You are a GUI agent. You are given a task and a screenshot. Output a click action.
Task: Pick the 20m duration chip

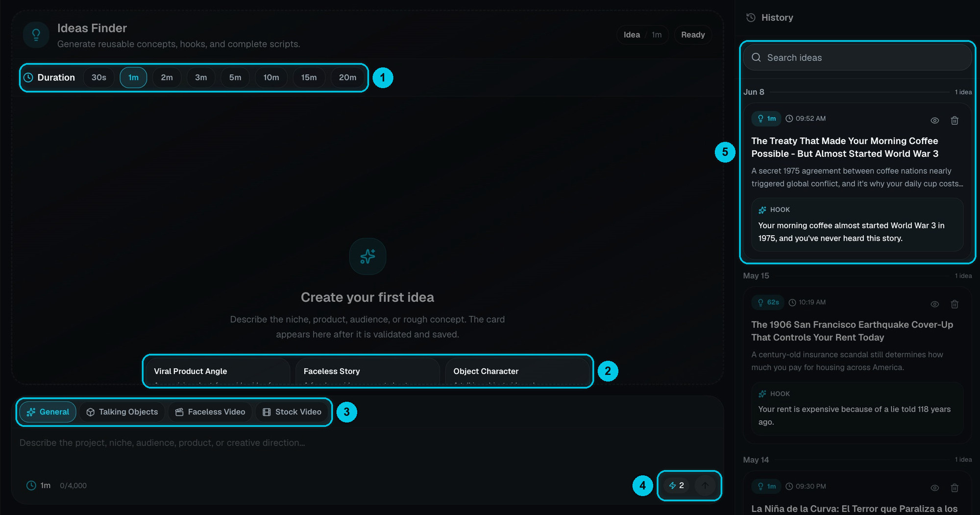348,77
